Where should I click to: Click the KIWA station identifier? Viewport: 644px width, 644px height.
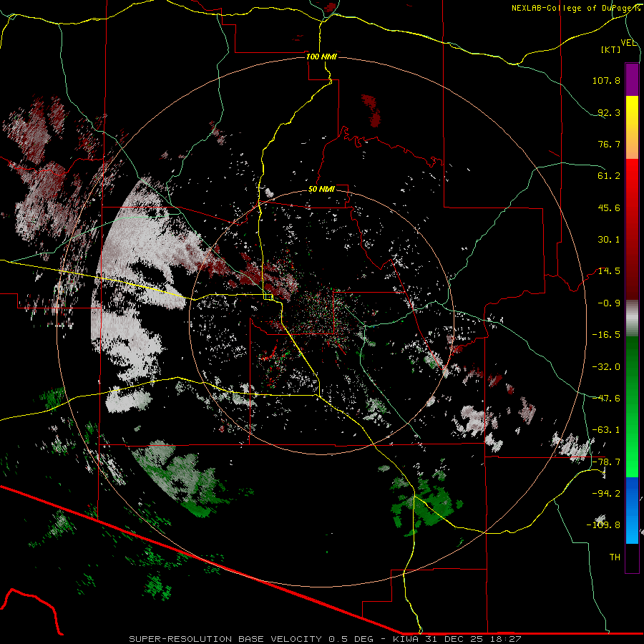coord(406,639)
